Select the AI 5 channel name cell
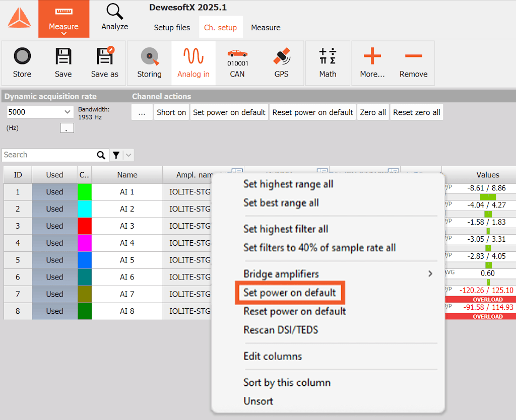This screenshot has width=516, height=420. pyautogui.click(x=127, y=260)
